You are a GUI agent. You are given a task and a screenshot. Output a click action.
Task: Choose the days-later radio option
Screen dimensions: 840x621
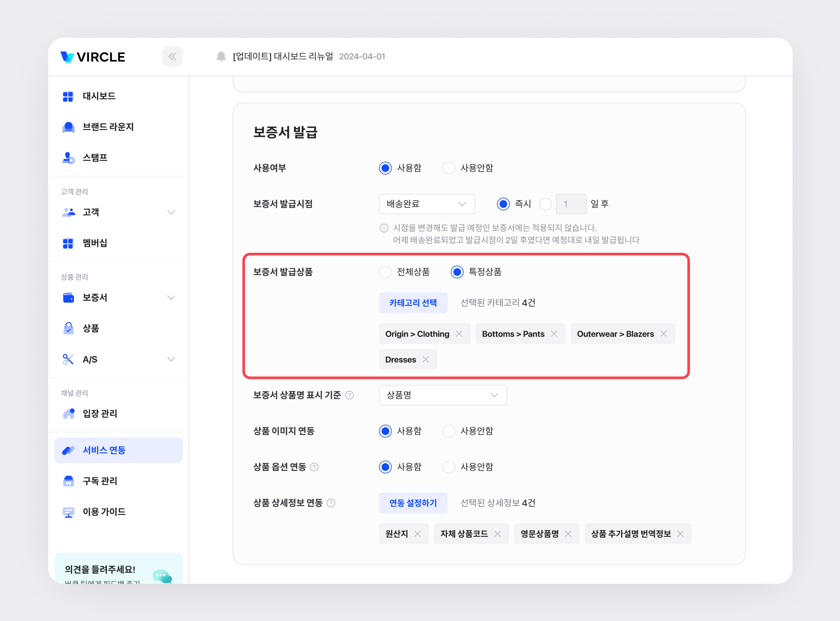point(545,204)
